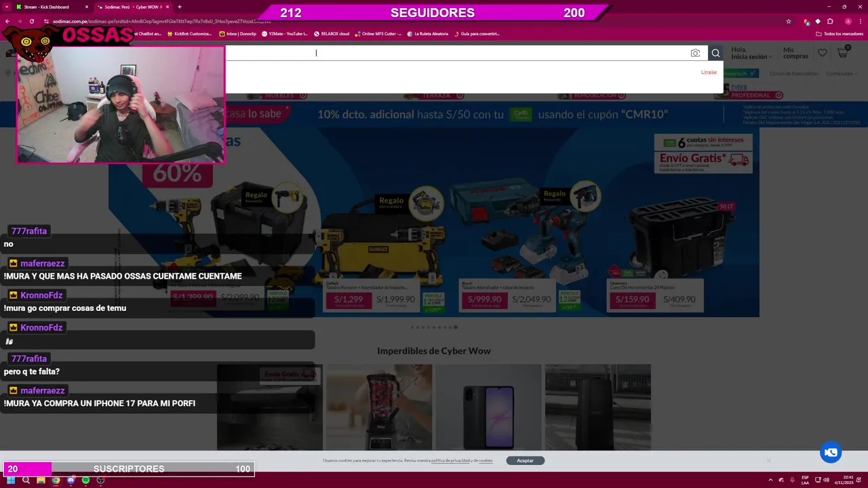Click the browser back arrow
This screenshot has width=868, height=488.
coord(8,21)
